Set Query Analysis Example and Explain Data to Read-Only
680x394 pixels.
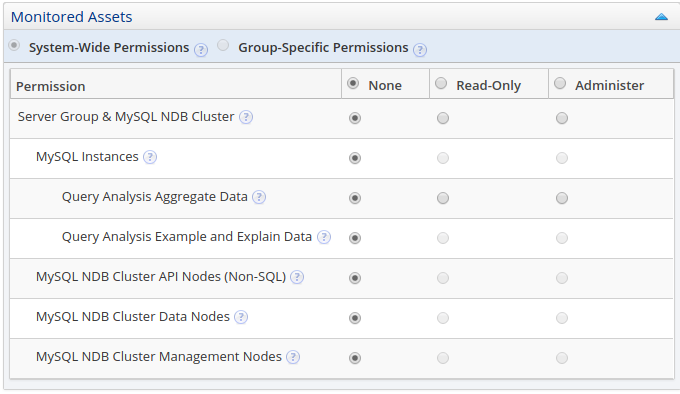443,238
